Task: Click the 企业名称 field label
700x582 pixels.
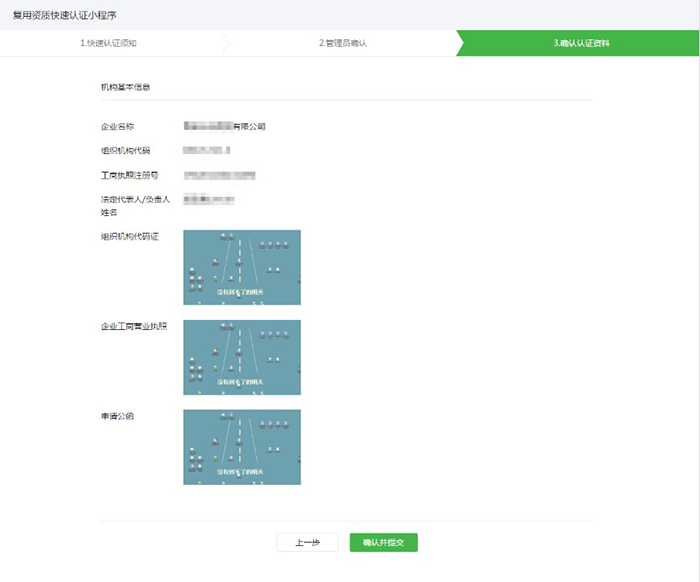Action: coord(118,127)
